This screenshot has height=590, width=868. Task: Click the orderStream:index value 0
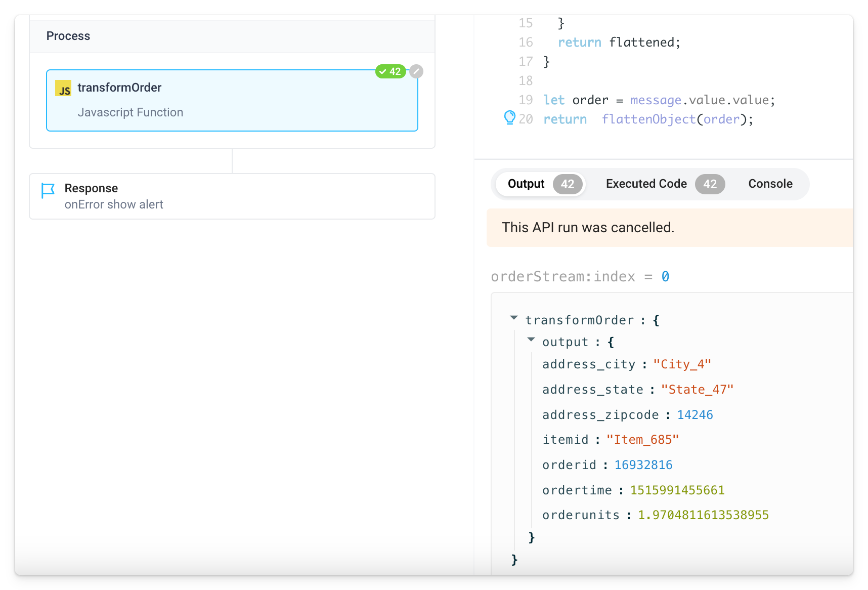point(665,277)
